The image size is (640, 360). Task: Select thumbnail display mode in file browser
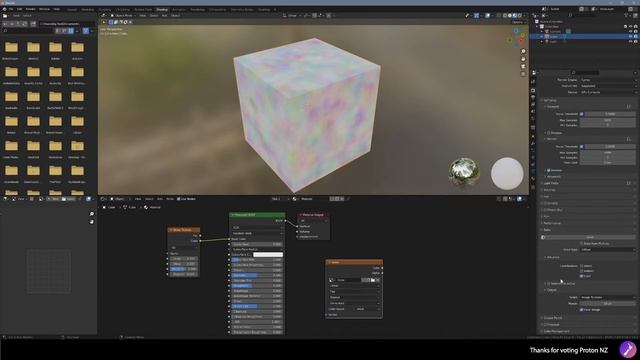click(x=71, y=31)
